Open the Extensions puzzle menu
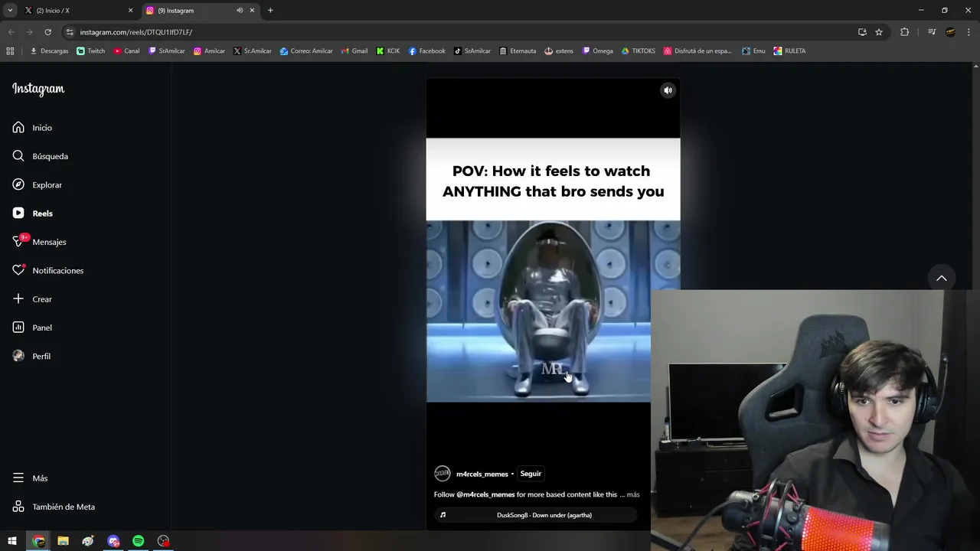The height and width of the screenshot is (551, 980). (x=904, y=32)
